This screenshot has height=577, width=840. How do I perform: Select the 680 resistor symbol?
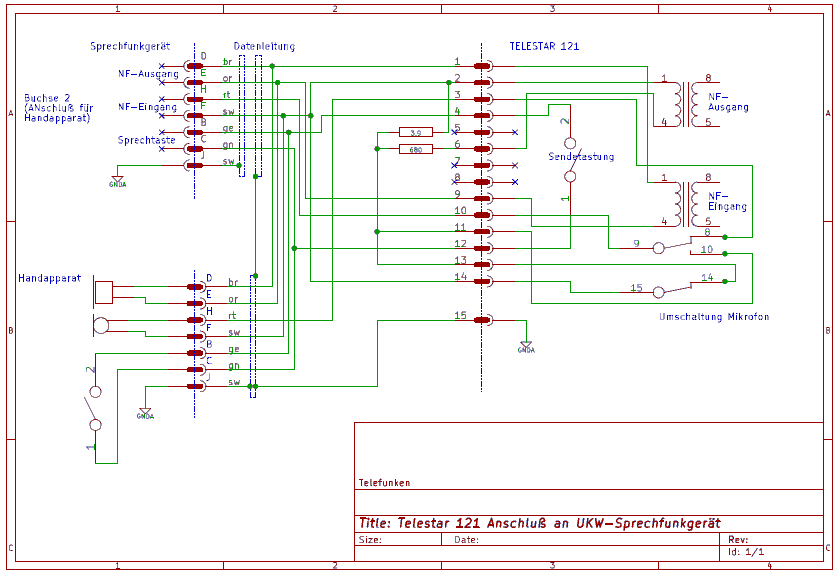[x=416, y=149]
